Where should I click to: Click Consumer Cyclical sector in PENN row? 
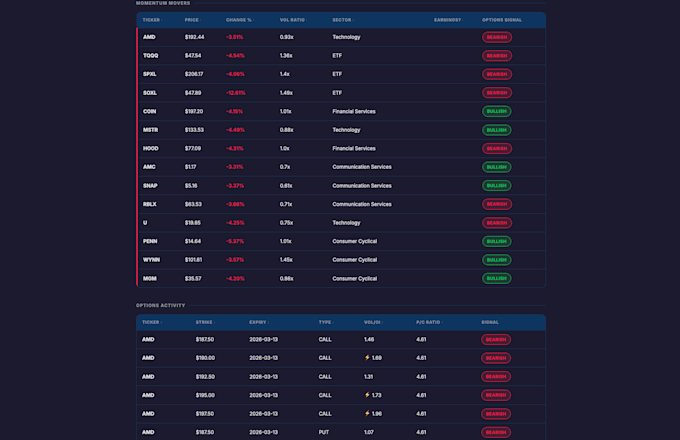coord(354,241)
